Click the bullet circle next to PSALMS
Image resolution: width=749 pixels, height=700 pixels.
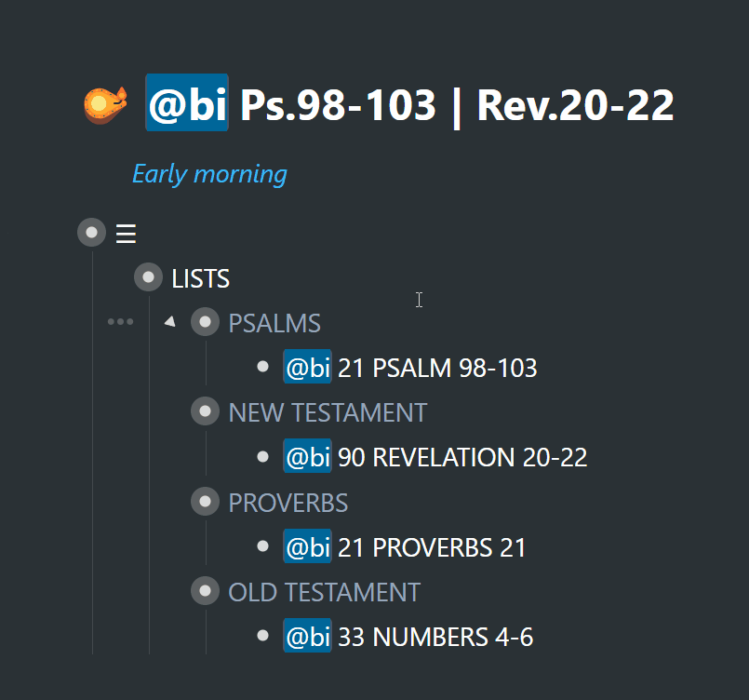click(x=205, y=321)
